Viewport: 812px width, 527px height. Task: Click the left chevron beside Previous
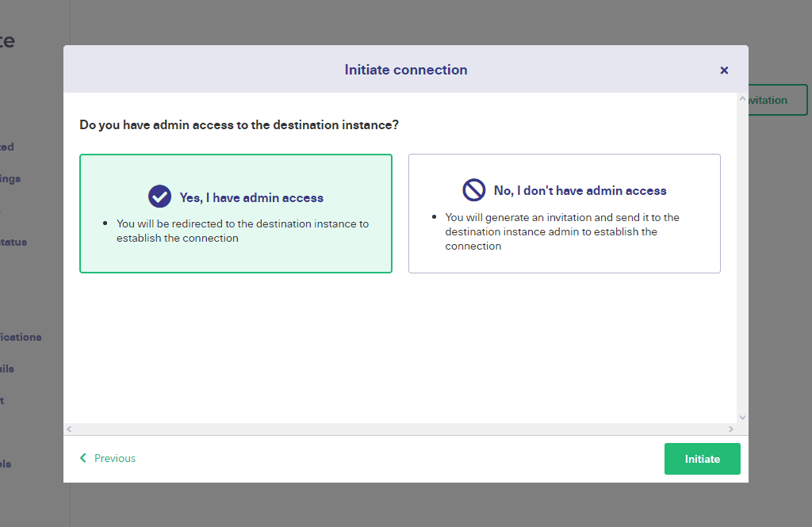pyautogui.click(x=82, y=458)
